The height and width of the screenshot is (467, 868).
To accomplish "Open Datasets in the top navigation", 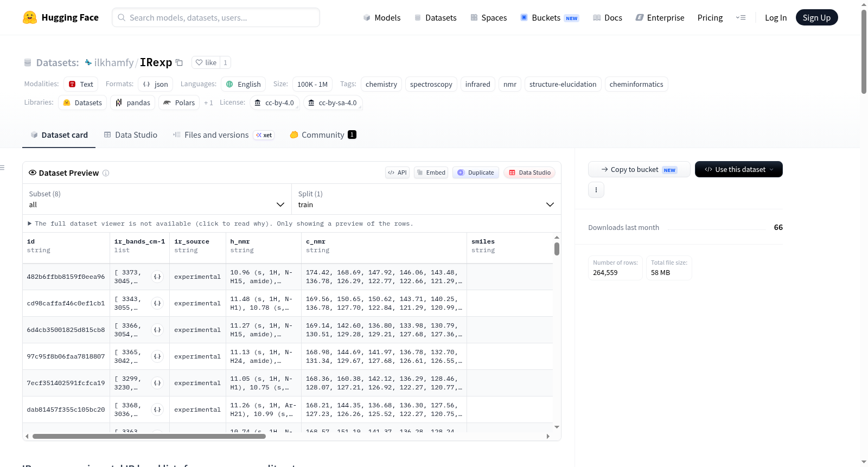I will tap(436, 18).
